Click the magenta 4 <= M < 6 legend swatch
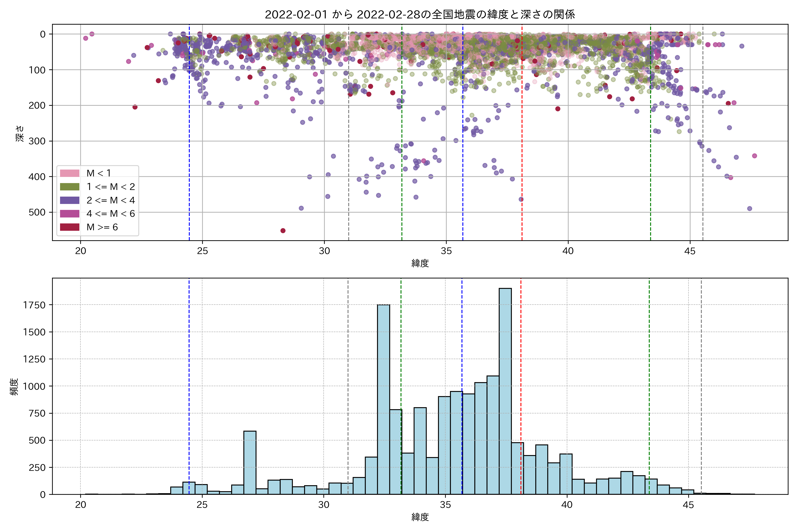The height and width of the screenshot is (532, 798). (x=70, y=213)
